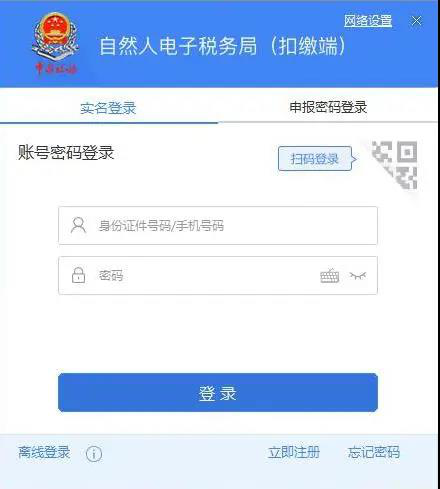Screen dimensions: 440x489
Task: Click the user avatar icon
Action: coord(78,225)
